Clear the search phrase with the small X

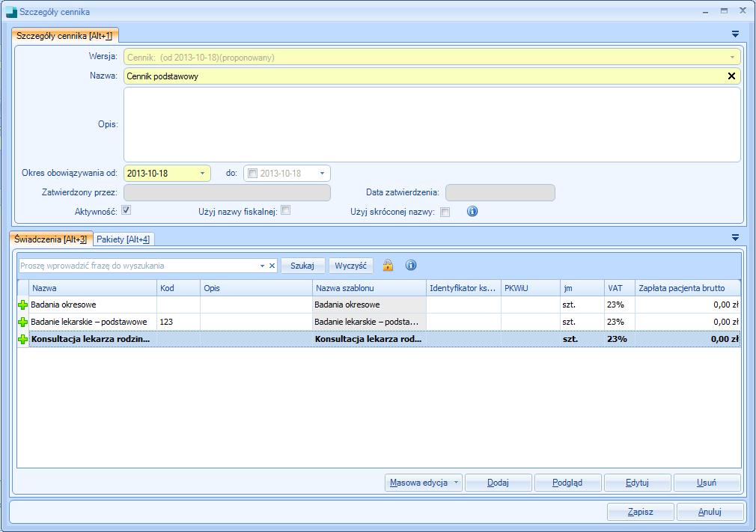click(272, 266)
